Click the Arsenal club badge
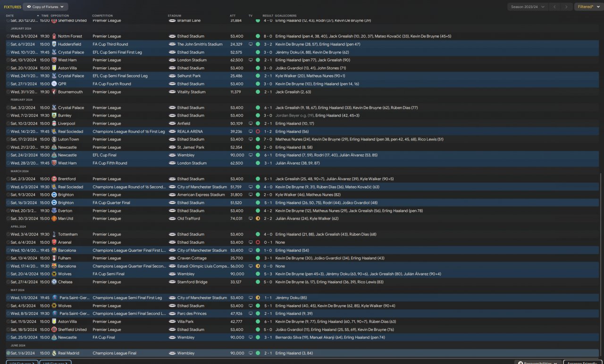The height and width of the screenshot is (364, 604). click(x=54, y=242)
